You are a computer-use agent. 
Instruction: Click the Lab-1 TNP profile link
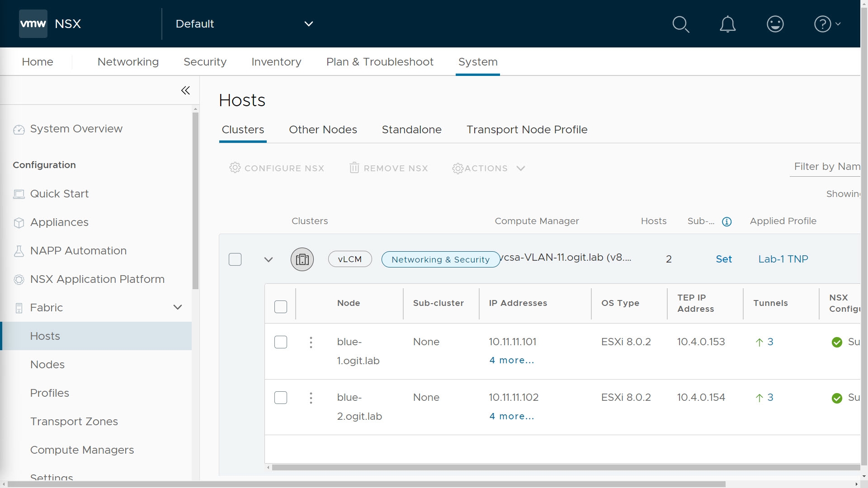[x=783, y=259]
